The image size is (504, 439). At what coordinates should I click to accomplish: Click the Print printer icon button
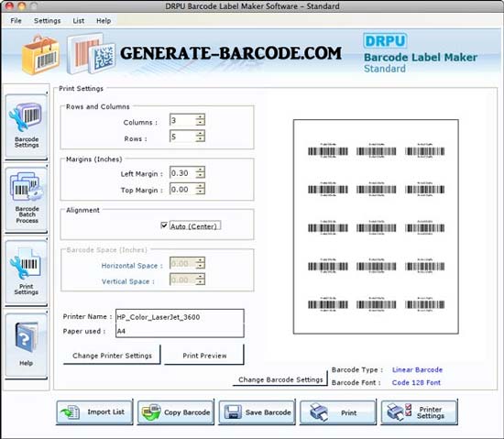338,412
